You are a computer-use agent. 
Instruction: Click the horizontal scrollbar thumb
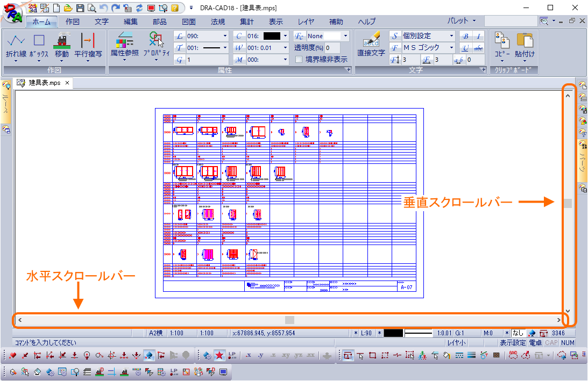click(x=289, y=320)
